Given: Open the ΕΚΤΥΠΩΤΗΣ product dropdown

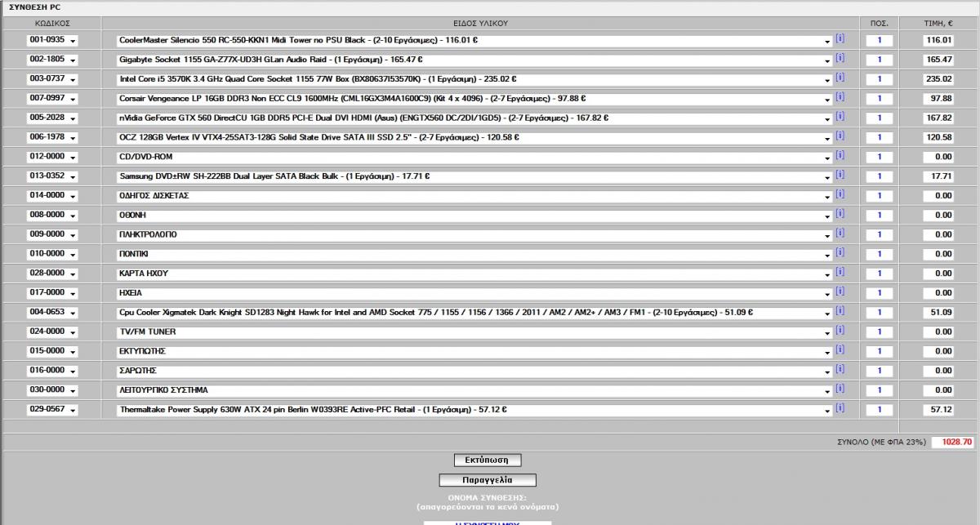Looking at the screenshot, I should (474, 351).
